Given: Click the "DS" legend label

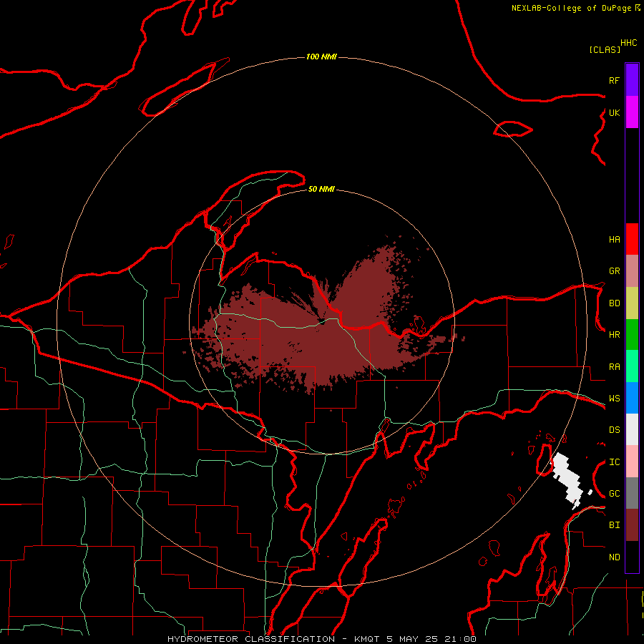Looking at the screenshot, I should 614,430.
